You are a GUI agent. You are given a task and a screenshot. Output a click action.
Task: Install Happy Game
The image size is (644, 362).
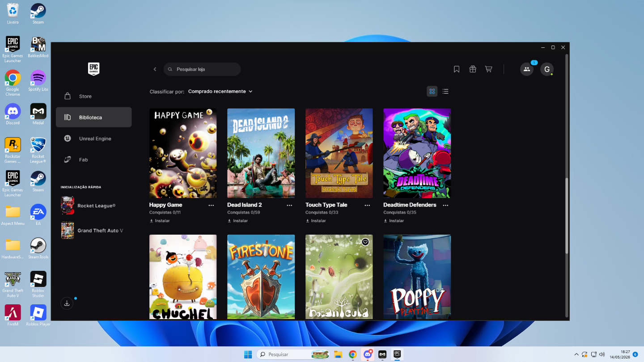[160, 221]
